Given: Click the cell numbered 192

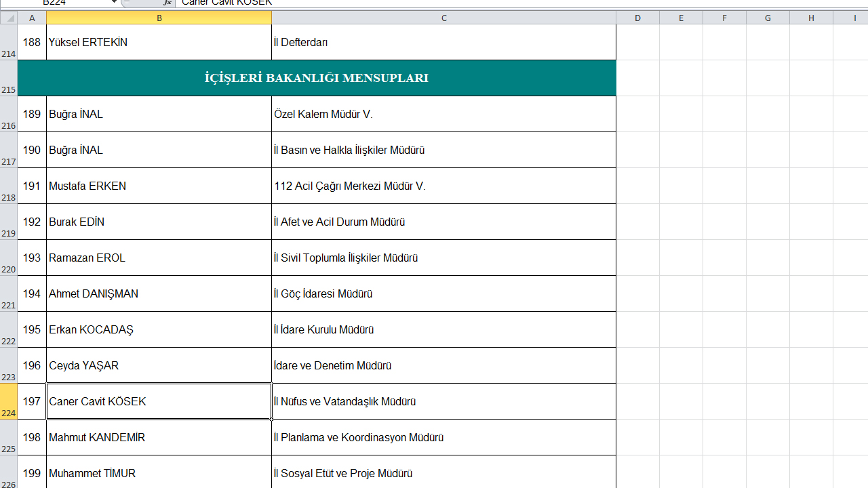Looking at the screenshot, I should (x=32, y=222).
